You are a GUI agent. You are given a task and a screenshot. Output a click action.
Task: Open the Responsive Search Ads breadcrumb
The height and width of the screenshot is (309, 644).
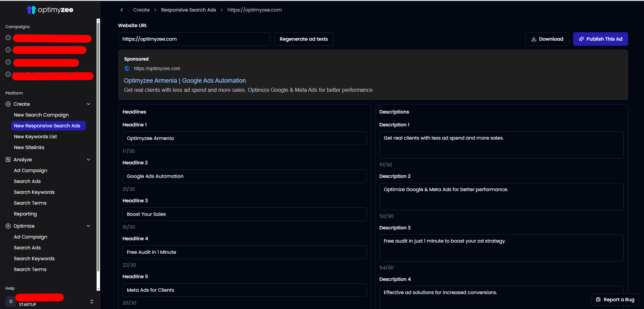coord(188,10)
